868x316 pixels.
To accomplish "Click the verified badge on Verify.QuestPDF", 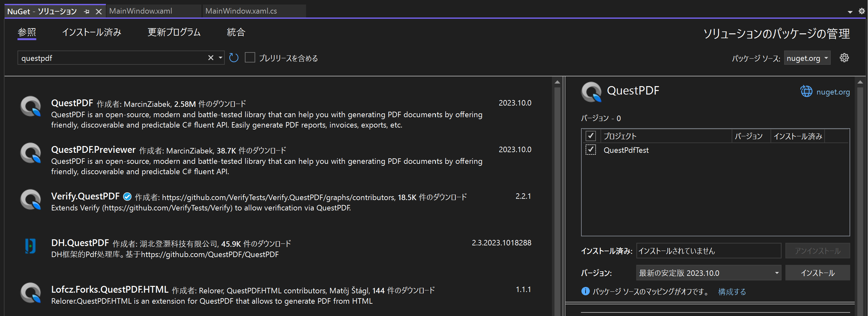I will [127, 197].
